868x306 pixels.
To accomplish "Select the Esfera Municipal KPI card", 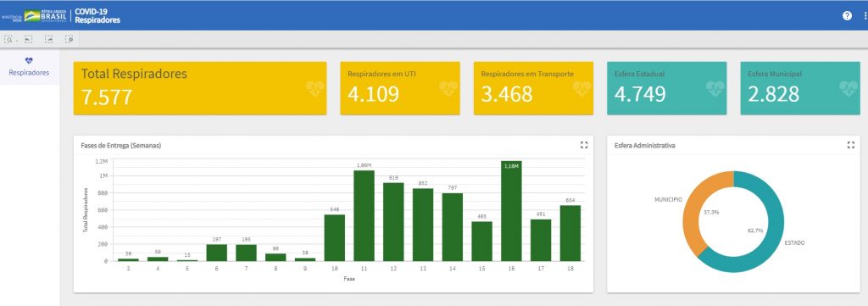I will [x=800, y=88].
